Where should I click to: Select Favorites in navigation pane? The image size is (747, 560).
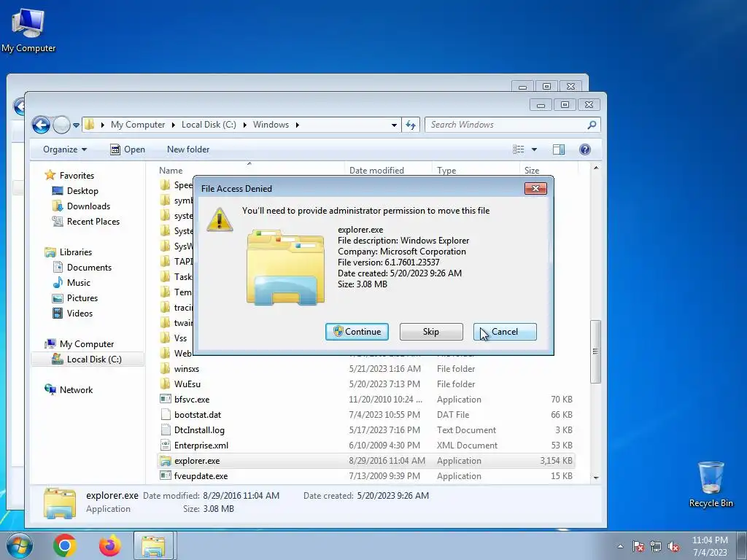tap(69, 175)
